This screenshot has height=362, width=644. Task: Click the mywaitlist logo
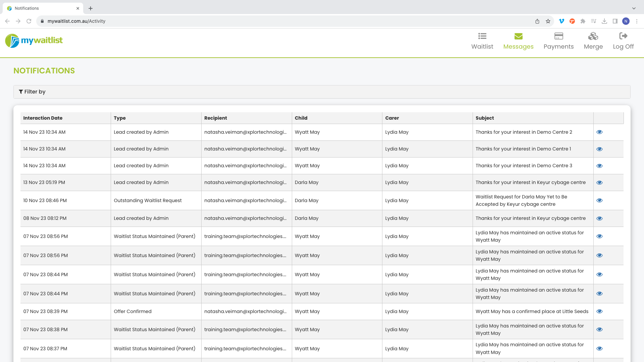(x=34, y=41)
